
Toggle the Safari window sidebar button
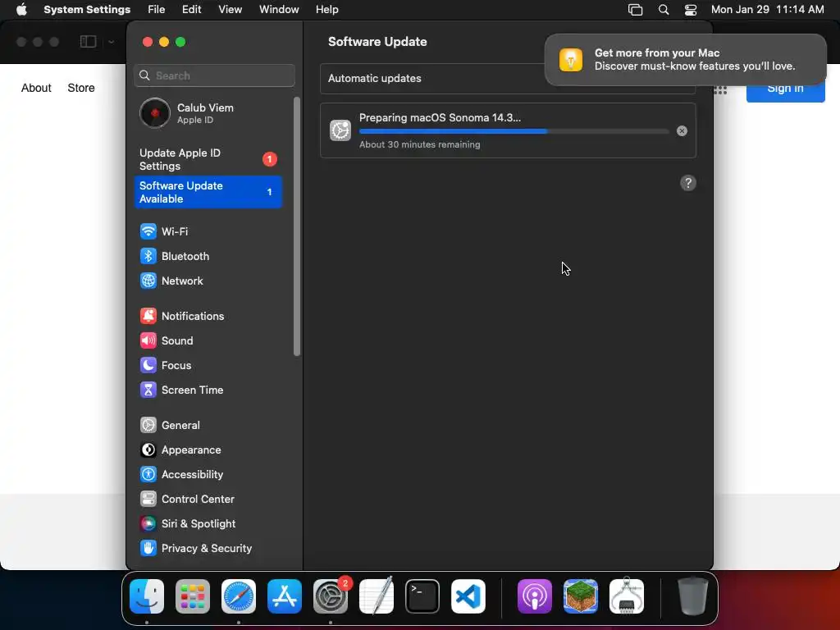coord(89,42)
